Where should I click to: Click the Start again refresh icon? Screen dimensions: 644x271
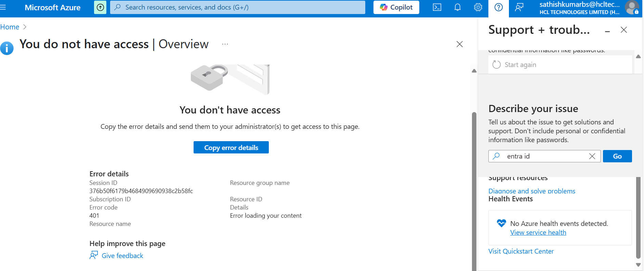click(x=497, y=65)
